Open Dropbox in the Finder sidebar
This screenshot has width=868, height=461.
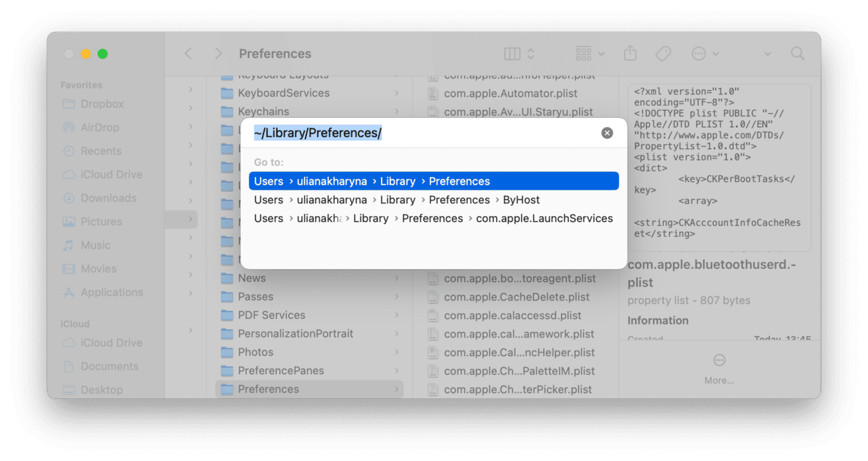[93, 103]
